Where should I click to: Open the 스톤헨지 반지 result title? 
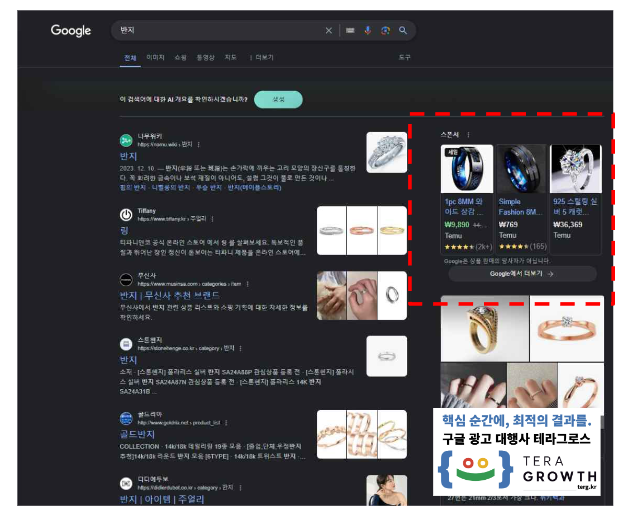(128, 360)
